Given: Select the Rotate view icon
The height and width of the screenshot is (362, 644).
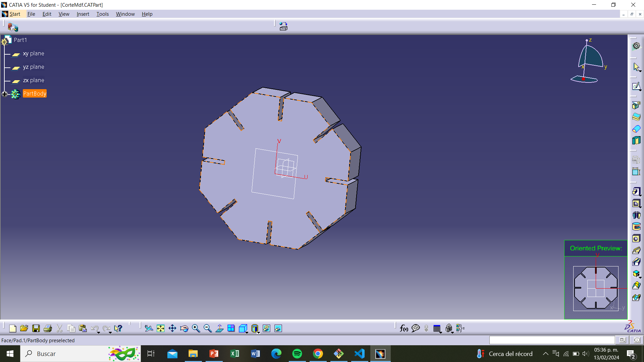Looking at the screenshot, I should [x=184, y=328].
